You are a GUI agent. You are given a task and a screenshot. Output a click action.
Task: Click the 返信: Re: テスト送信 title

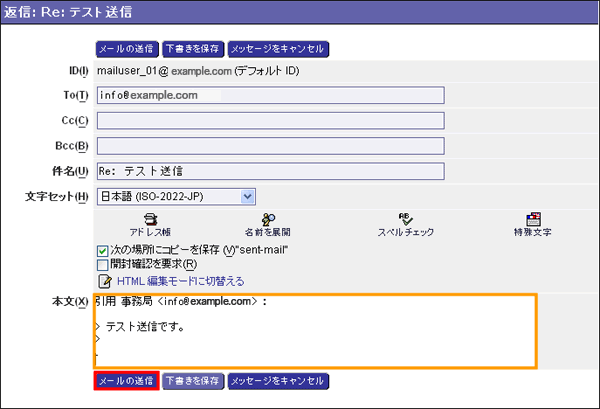point(68,12)
